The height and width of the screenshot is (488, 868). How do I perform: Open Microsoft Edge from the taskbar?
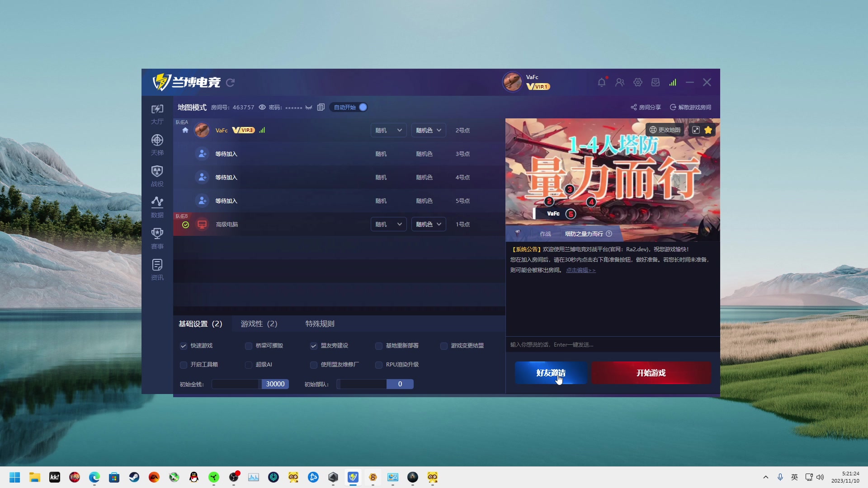[x=94, y=477]
